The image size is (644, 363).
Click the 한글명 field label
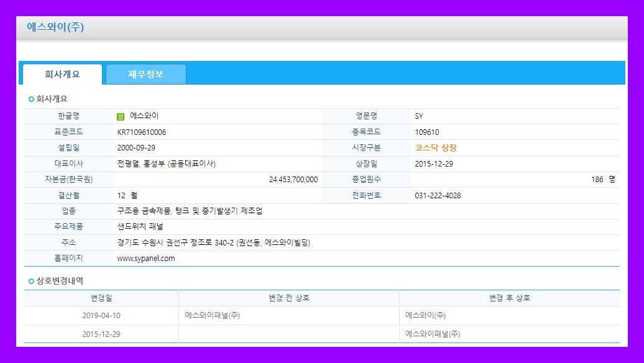(68, 116)
